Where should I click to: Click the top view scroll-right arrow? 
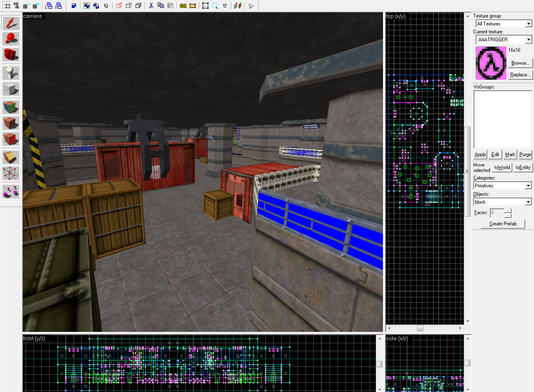[460, 328]
